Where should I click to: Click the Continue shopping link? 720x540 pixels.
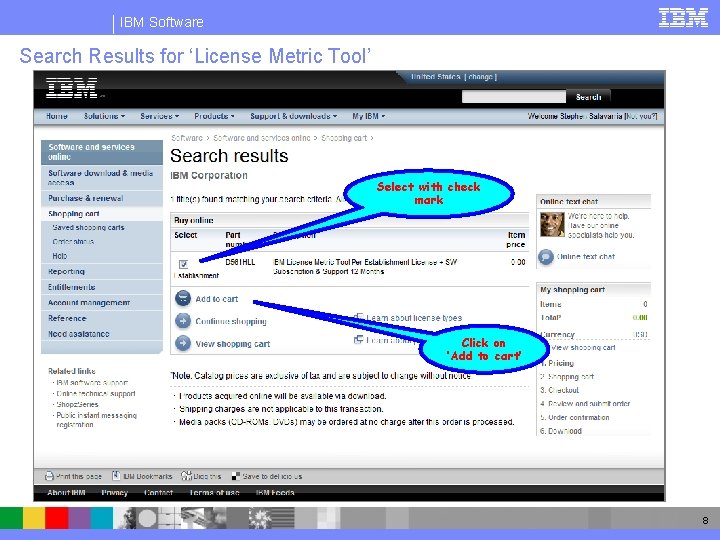tap(231, 321)
